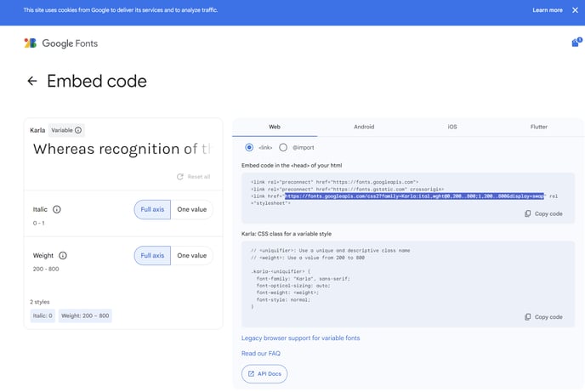Click the 'Embed code in the <head>' instruction text
This screenshot has width=585, height=392.
click(x=292, y=165)
